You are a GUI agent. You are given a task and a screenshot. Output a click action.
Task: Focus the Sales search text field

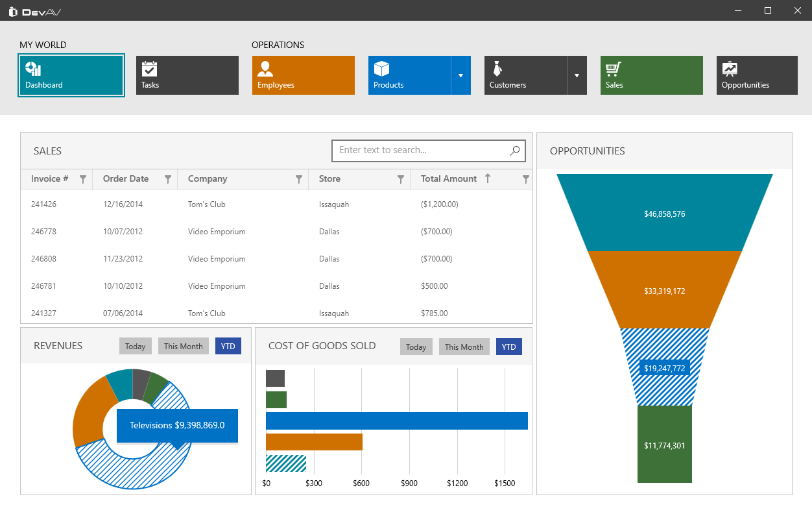pos(422,151)
